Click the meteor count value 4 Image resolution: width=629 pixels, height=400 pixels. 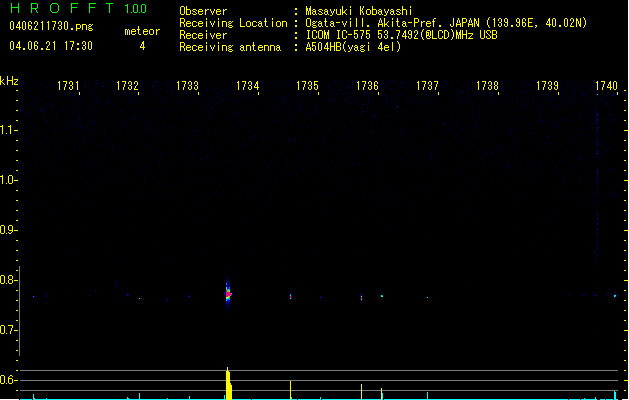(142, 46)
